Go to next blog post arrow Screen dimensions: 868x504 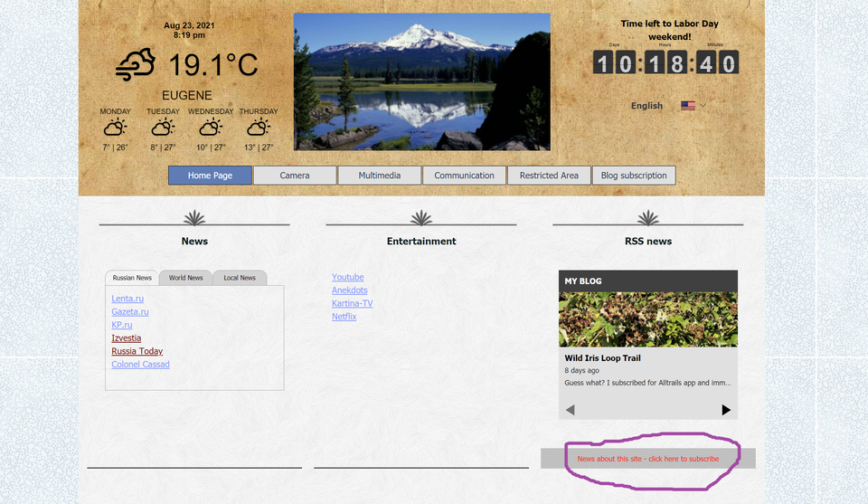(726, 410)
